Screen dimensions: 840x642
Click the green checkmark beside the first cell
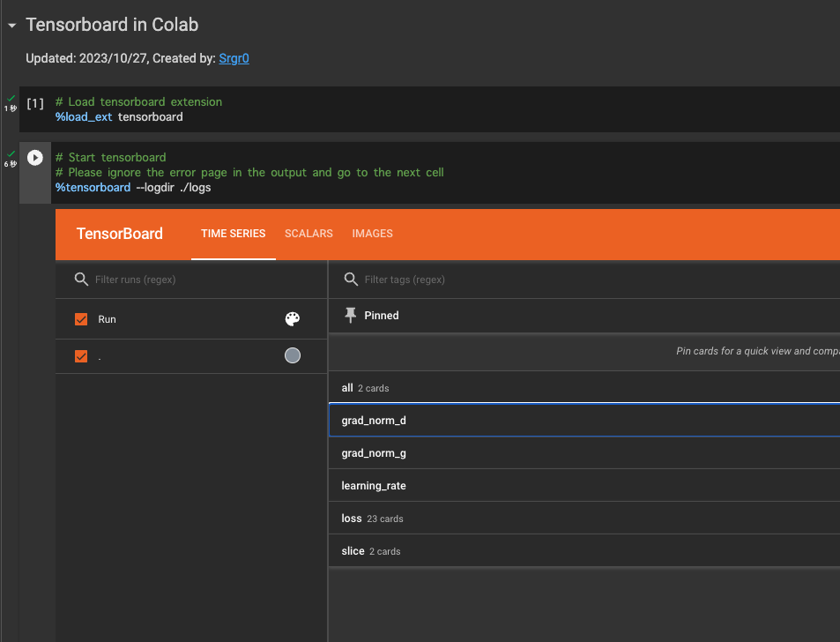(9, 98)
